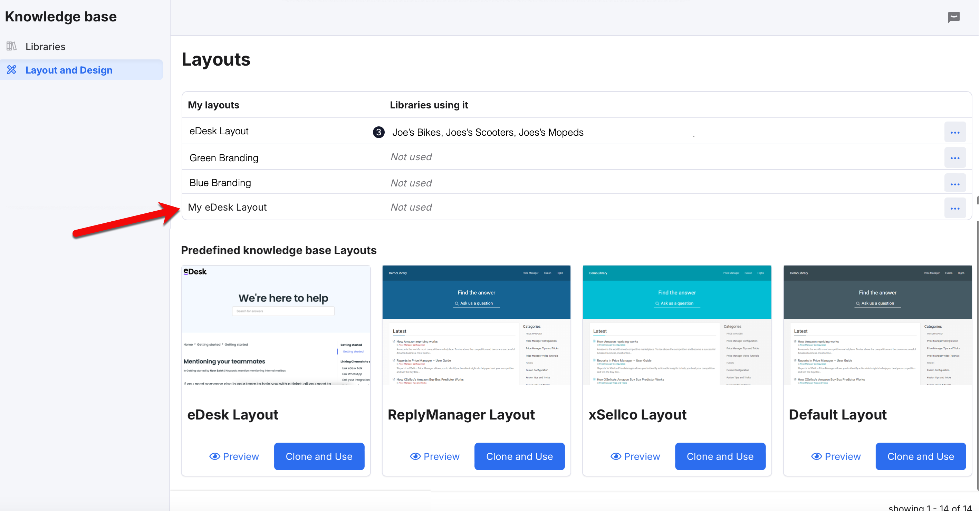The width and height of the screenshot is (980, 511).
Task: Select Layout and Design sidebar item
Action: pos(69,70)
